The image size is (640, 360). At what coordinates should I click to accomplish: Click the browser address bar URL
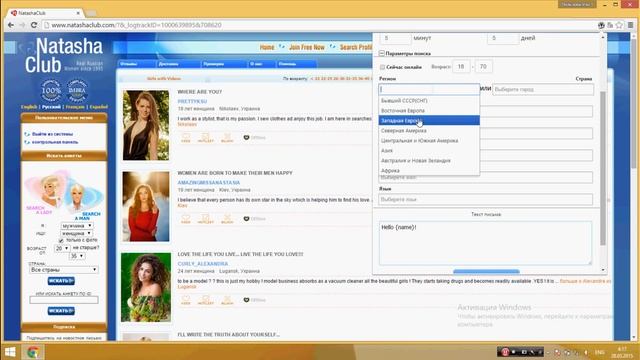click(136, 25)
